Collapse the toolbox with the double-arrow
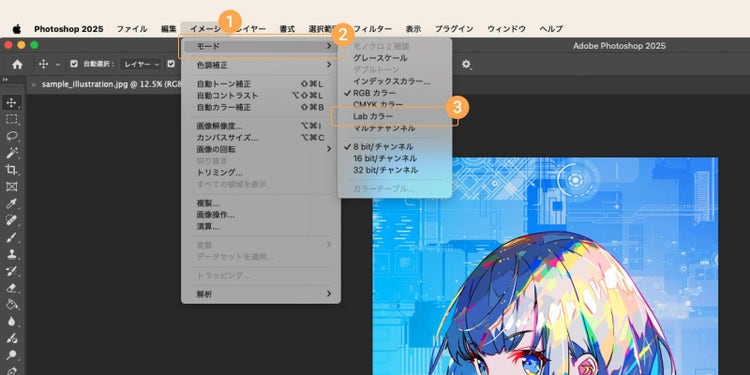Viewport: 750px width, 375px height. pos(5,79)
